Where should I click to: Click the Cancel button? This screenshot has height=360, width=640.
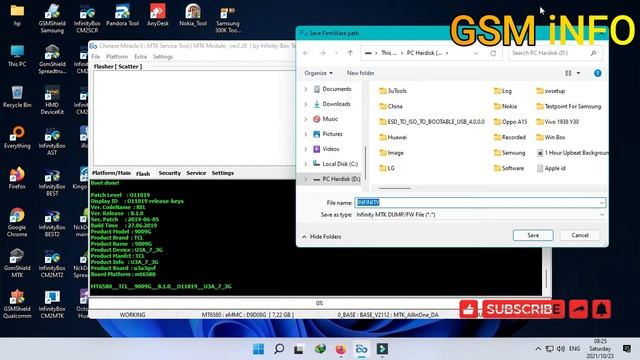[580, 235]
